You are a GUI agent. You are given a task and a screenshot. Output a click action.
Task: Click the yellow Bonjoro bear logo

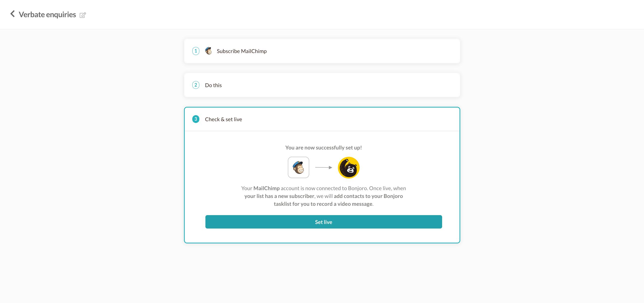click(x=348, y=168)
